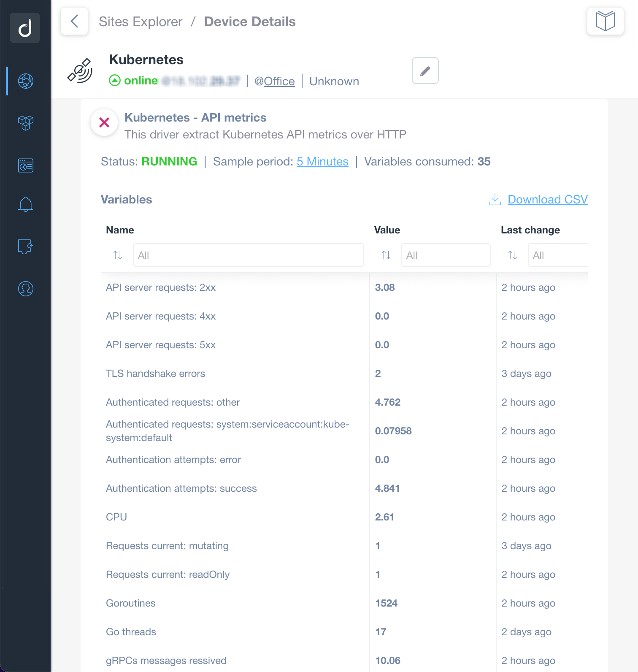Click value 1524 for Goroutines
This screenshot has height=672, width=638.
point(387,603)
